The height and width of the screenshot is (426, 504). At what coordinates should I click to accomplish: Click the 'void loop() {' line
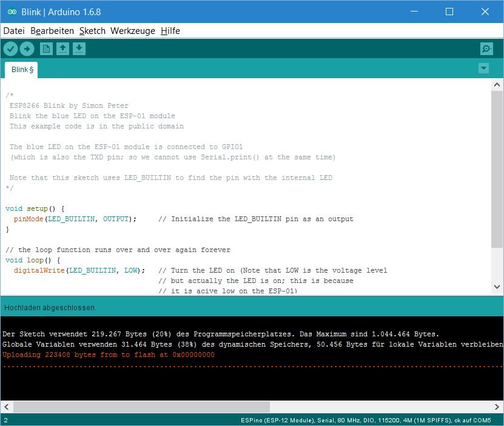33,260
